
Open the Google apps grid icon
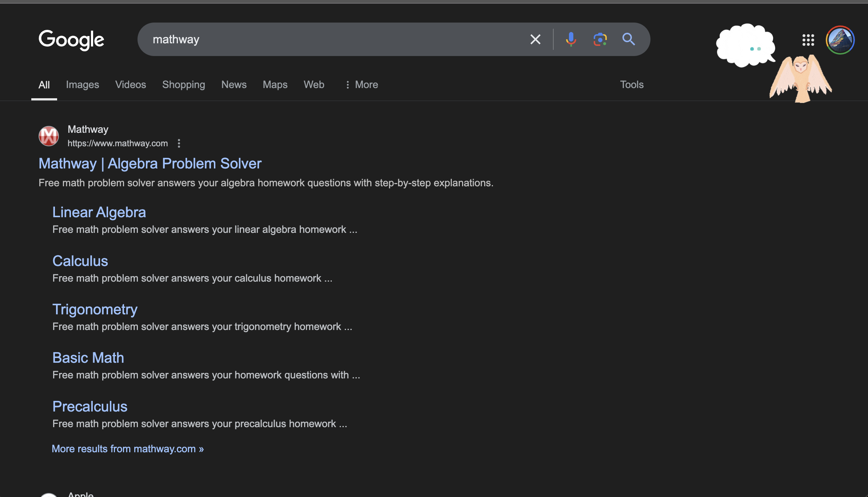pos(808,40)
